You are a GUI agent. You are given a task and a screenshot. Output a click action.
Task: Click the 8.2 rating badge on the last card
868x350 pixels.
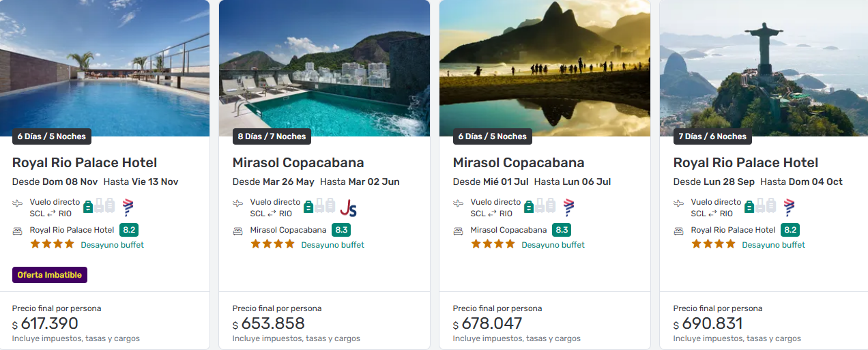[x=790, y=230]
